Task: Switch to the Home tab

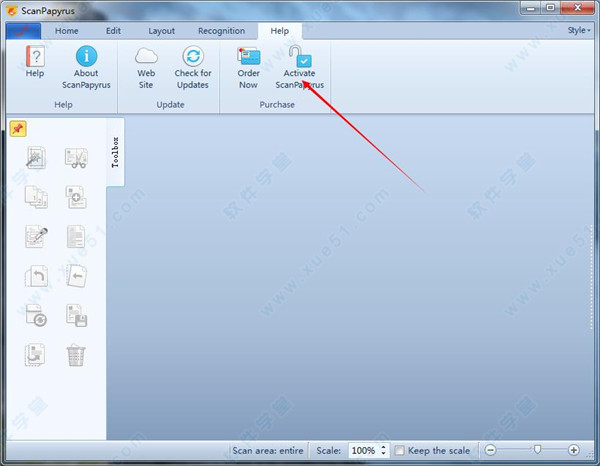Action: 67,31
